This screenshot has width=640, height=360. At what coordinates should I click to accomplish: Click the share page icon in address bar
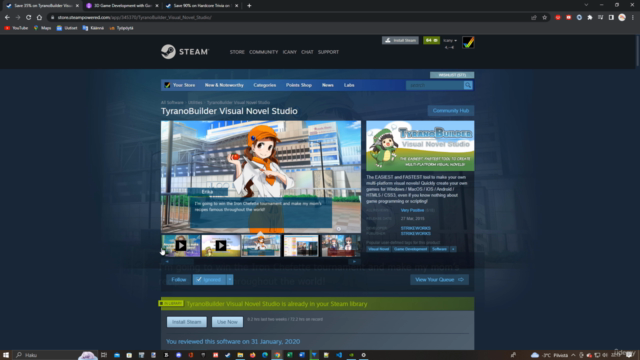click(x=533, y=18)
